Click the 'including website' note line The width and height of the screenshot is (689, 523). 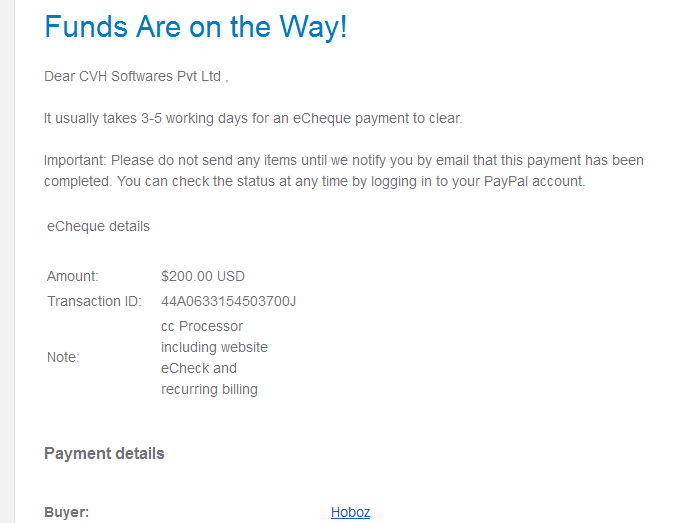(214, 347)
